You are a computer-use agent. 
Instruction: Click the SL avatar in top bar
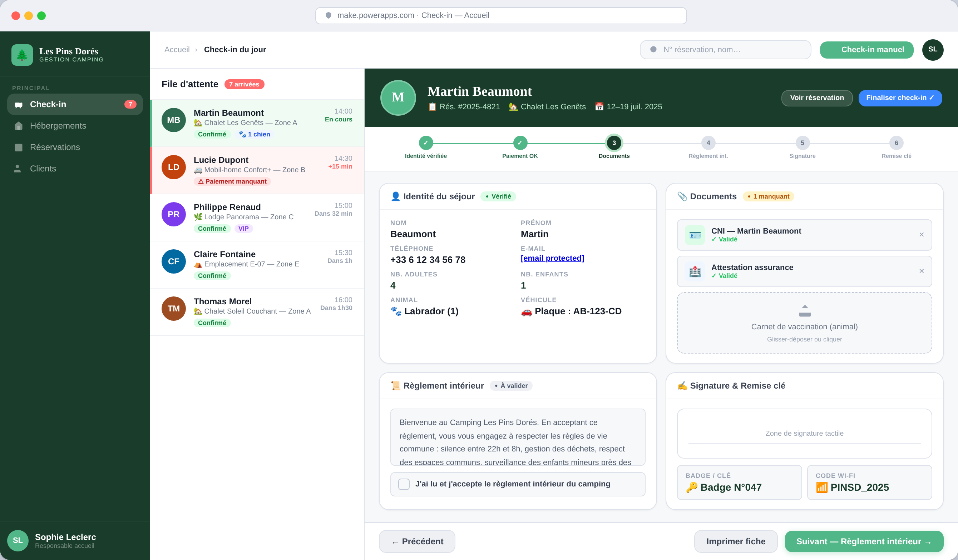click(x=932, y=49)
